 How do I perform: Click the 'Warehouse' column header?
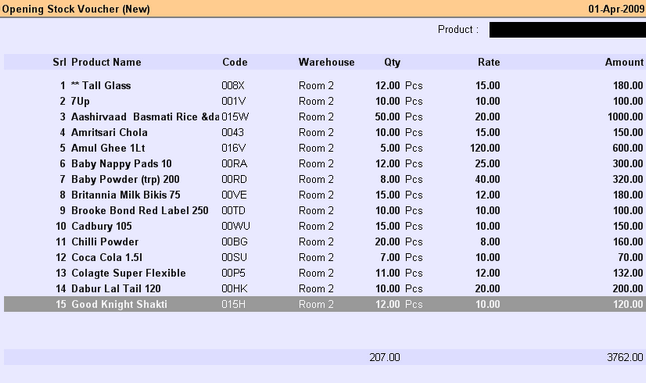pos(326,62)
